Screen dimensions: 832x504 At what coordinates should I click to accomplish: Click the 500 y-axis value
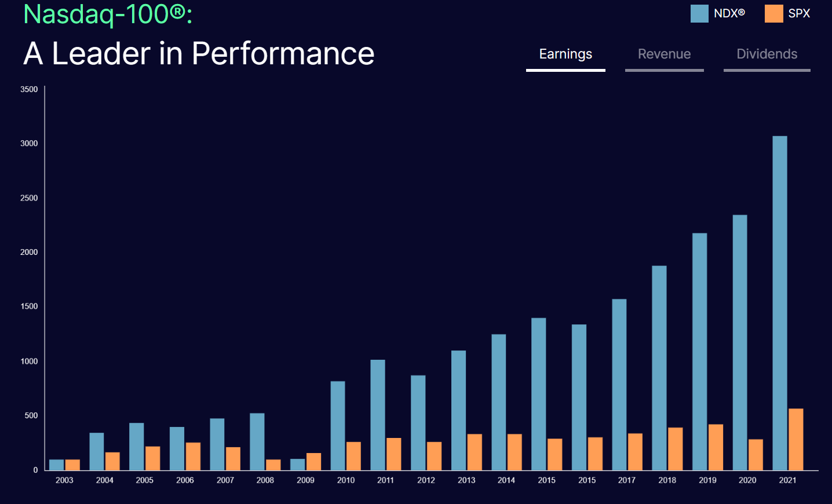click(x=31, y=416)
